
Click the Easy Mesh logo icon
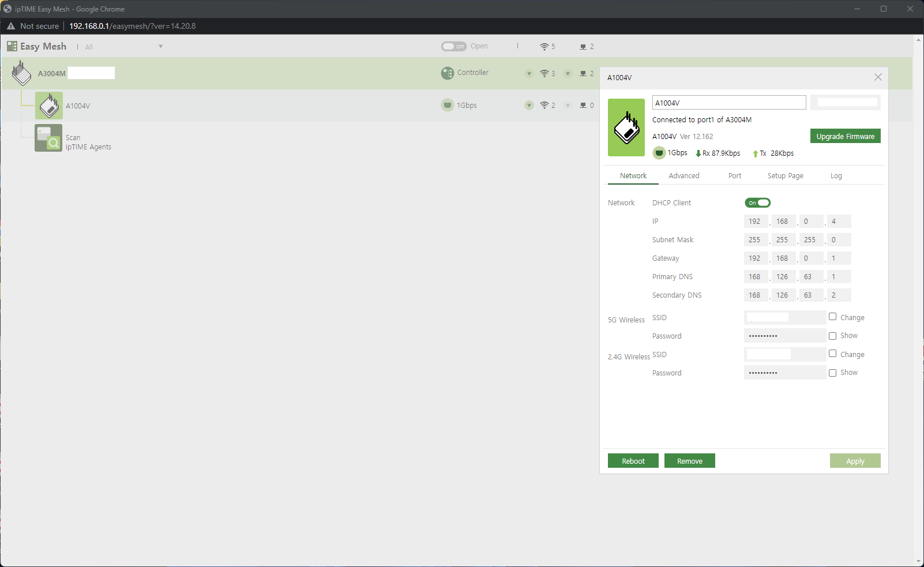tap(12, 46)
